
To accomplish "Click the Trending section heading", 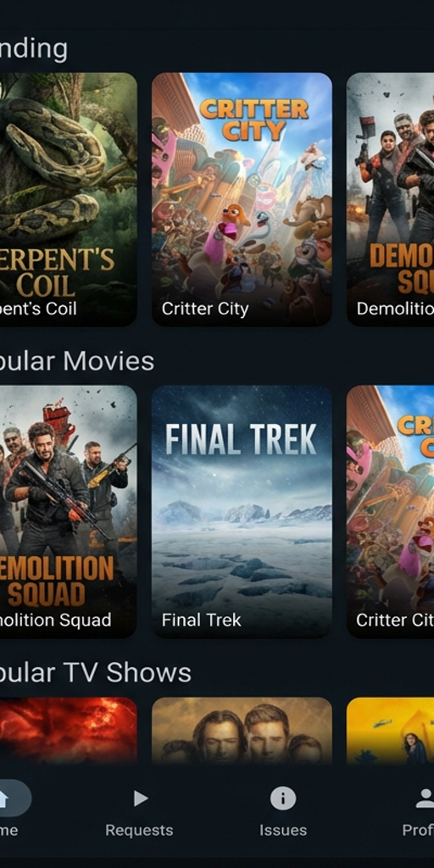I will (33, 49).
